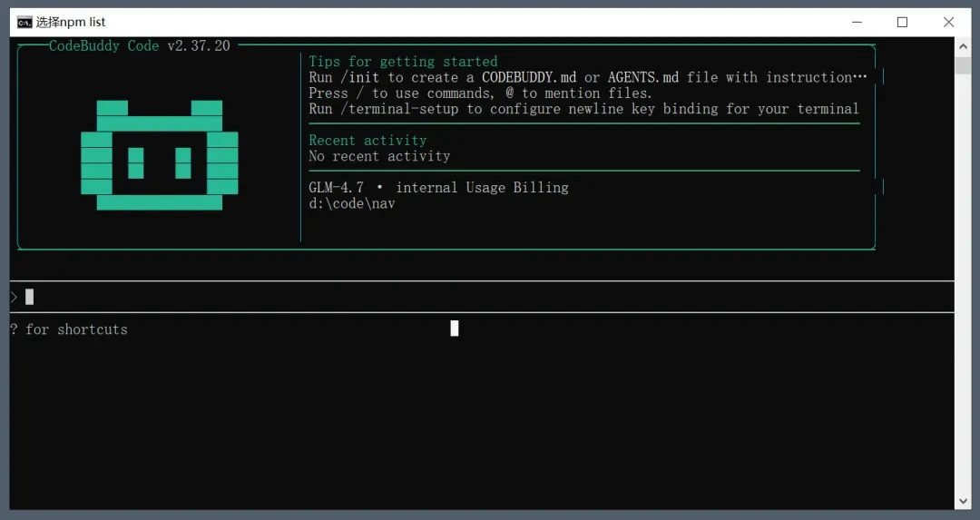Click the 'CodeBuddy Code v2.37.20' title text
The height and width of the screenshot is (520, 980).
pyautogui.click(x=140, y=45)
